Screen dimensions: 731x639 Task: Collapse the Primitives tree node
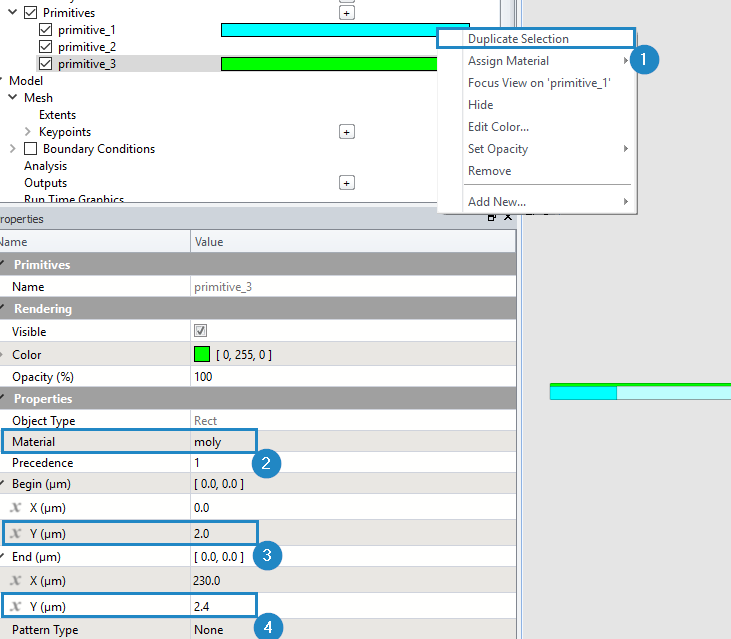click(13, 12)
